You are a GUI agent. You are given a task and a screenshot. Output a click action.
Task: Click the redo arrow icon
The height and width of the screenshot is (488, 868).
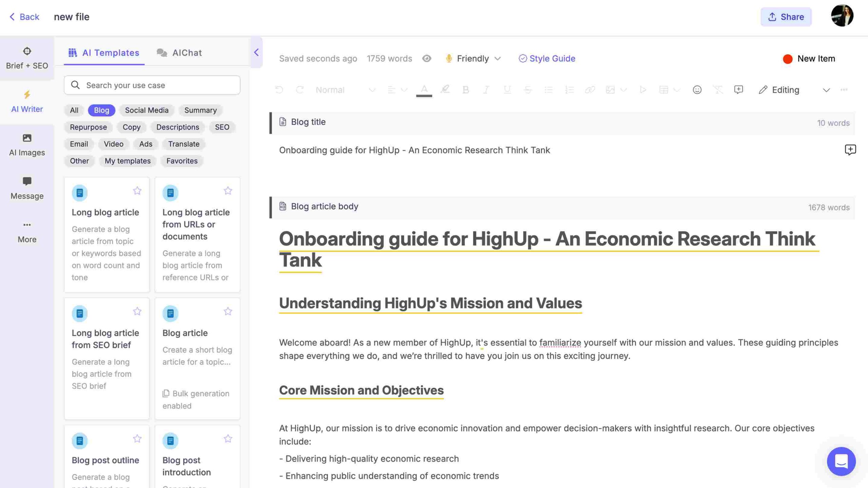click(x=300, y=90)
